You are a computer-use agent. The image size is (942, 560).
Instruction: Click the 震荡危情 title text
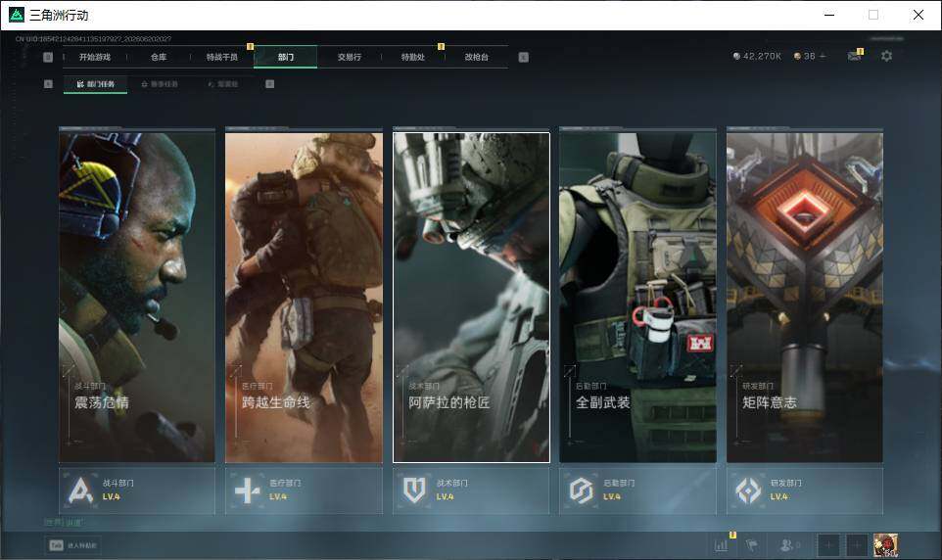(x=102, y=402)
